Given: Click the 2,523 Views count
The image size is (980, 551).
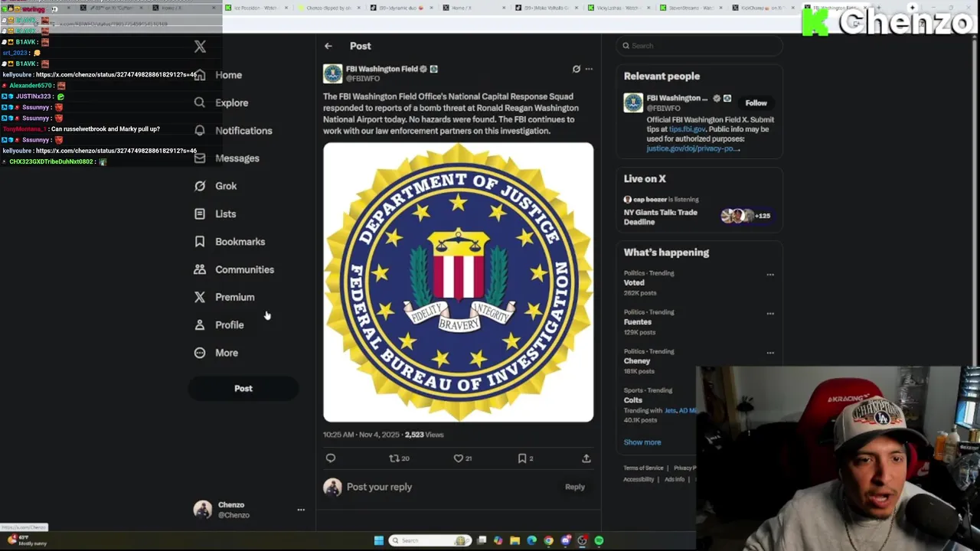Looking at the screenshot, I should tap(424, 435).
